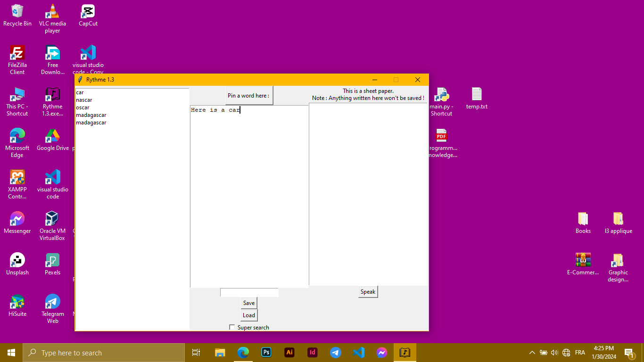The height and width of the screenshot is (362, 644).
Task: Open Messenger from the taskbar
Action: coord(382,352)
